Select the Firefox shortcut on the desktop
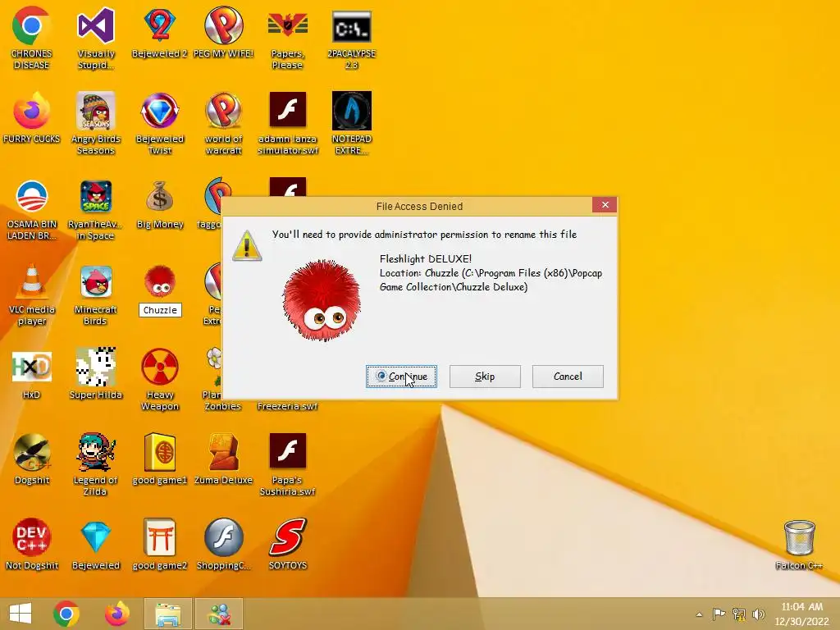 [32, 111]
